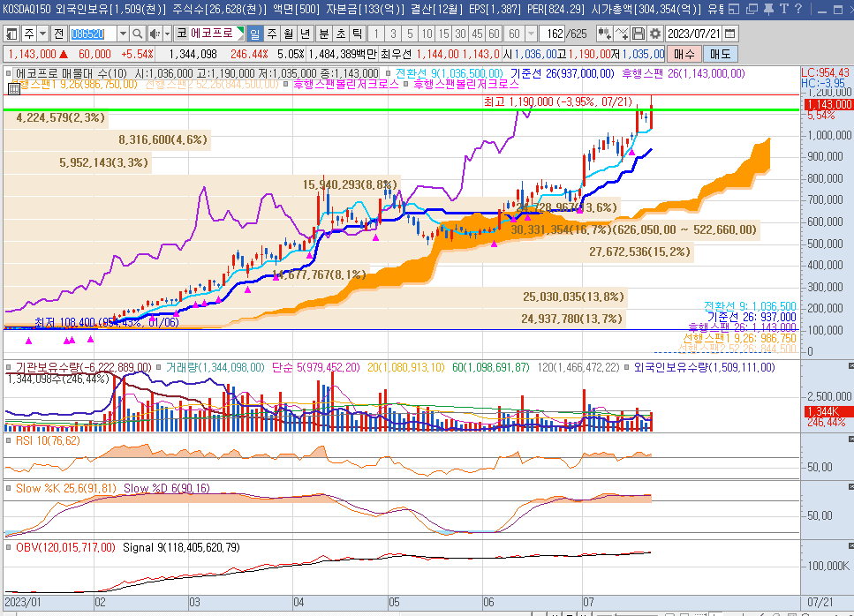Open the calendar date picker icon
854x616 pixels.
pos(730,34)
